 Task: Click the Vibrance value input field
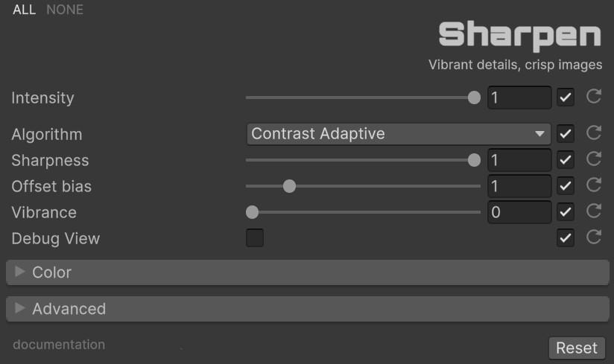pos(519,212)
